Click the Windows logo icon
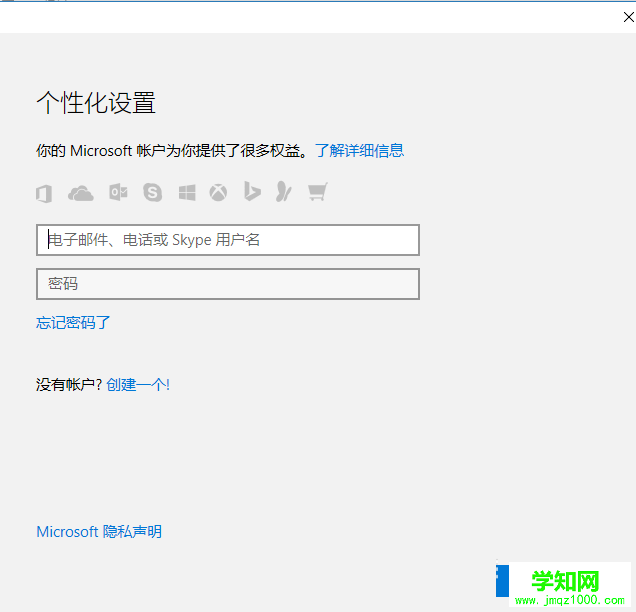The image size is (636, 612). tap(187, 192)
